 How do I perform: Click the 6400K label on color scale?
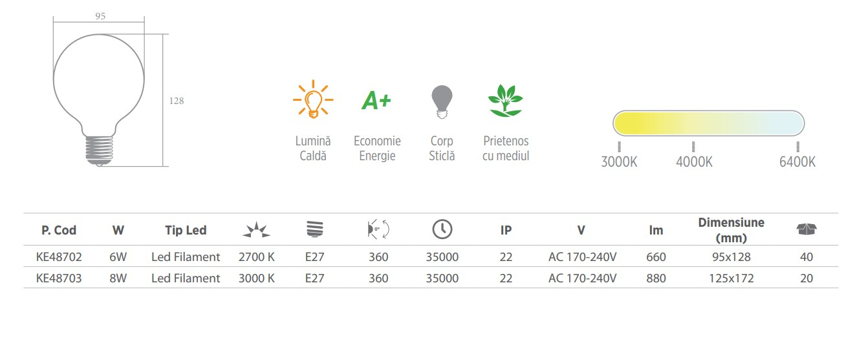797,162
